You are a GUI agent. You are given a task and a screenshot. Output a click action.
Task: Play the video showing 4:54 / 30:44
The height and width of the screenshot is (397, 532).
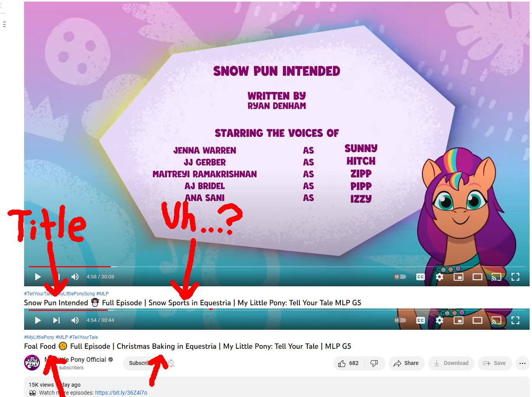(38, 320)
